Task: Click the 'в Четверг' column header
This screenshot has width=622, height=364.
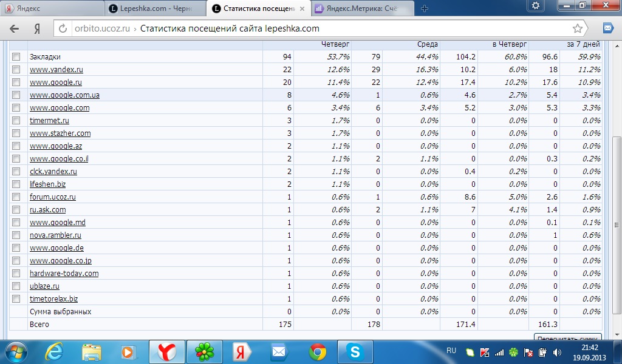Action: coord(510,44)
